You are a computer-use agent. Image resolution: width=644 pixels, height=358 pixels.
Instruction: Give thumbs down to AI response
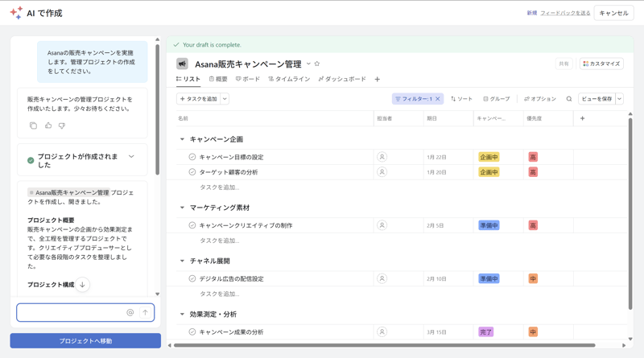pyautogui.click(x=62, y=126)
